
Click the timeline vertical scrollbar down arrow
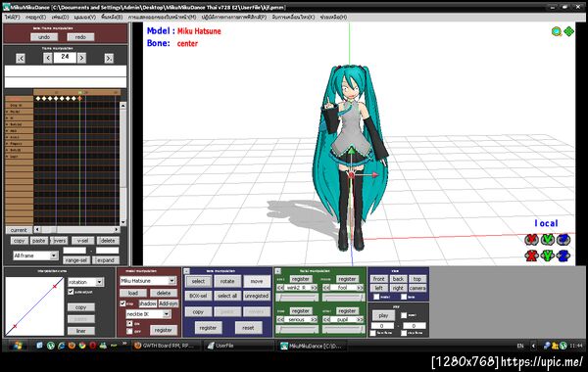tap(122, 222)
